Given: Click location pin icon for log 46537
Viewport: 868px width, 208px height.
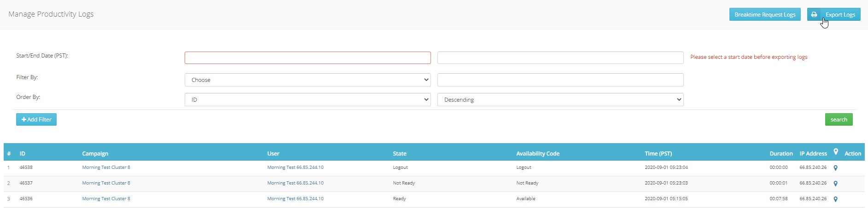Looking at the screenshot, I should [x=835, y=184].
